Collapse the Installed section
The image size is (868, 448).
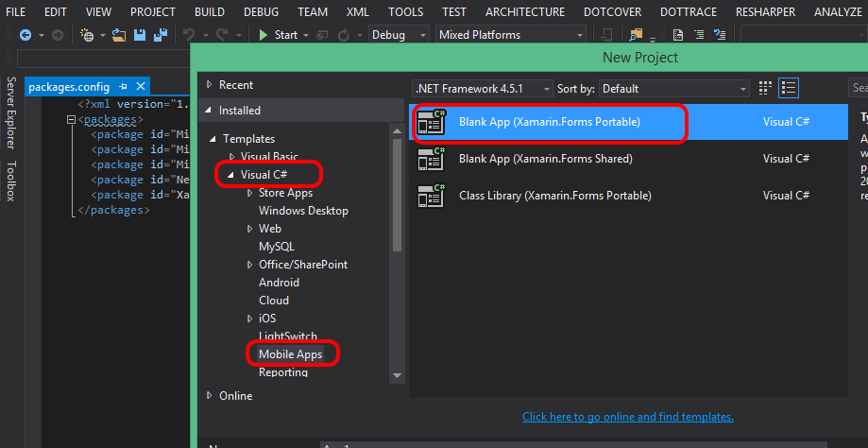click(x=208, y=111)
